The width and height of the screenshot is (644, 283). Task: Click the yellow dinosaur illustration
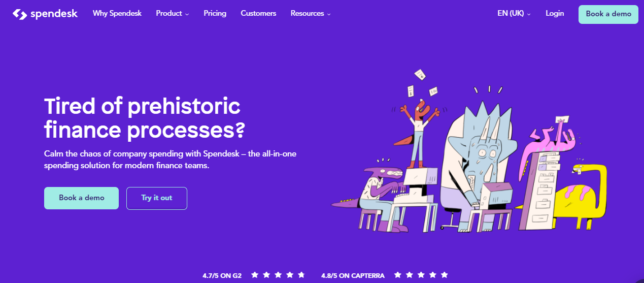[584, 196]
